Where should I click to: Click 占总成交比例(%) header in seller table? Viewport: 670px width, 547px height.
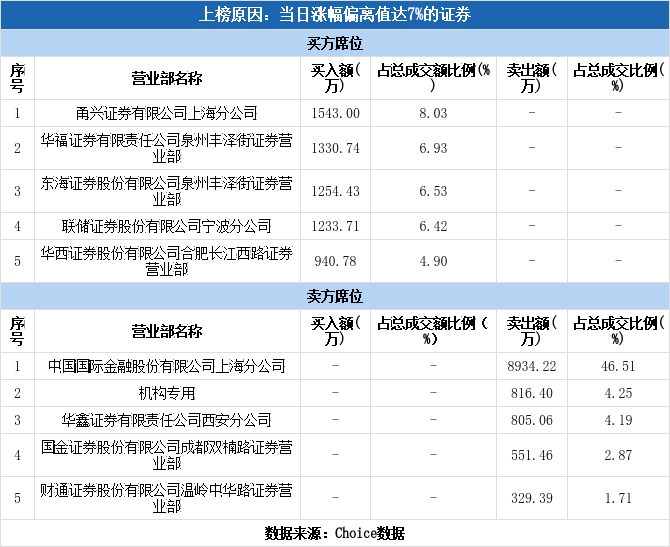click(618, 331)
